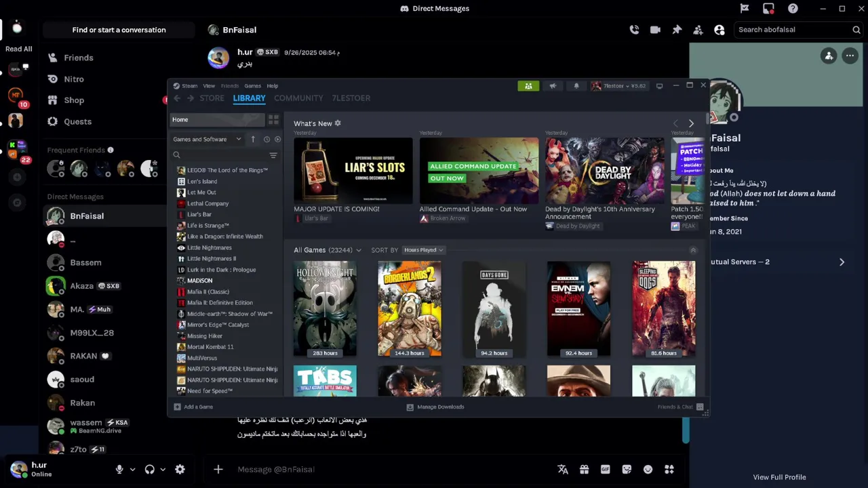Screen dimensions: 868x488
Task: Select Lethal Company in library list
Action: tap(208, 203)
